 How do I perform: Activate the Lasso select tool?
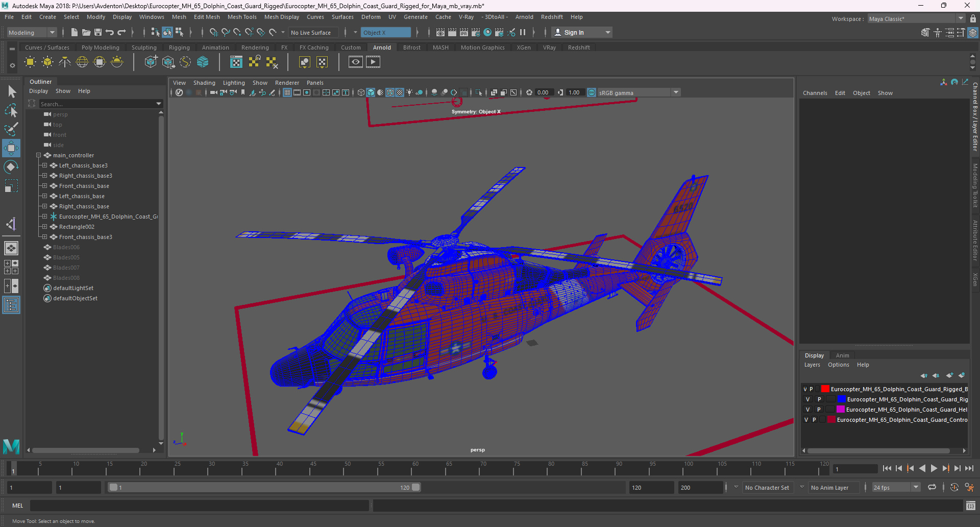[11, 110]
